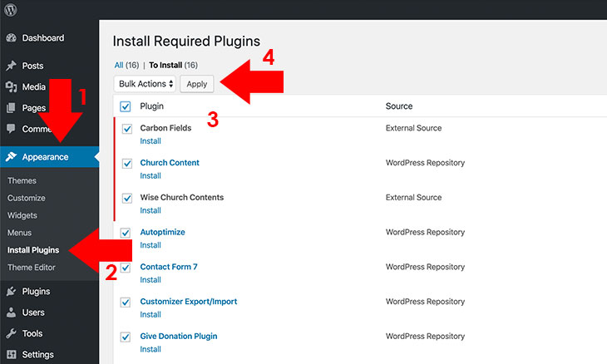Click the Users person icon
The image size is (607, 364).
click(12, 312)
